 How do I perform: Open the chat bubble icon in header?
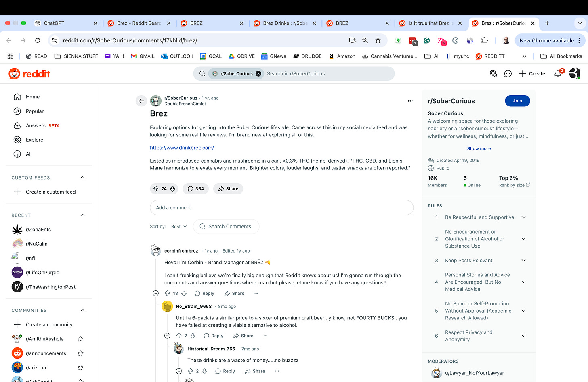click(x=508, y=73)
